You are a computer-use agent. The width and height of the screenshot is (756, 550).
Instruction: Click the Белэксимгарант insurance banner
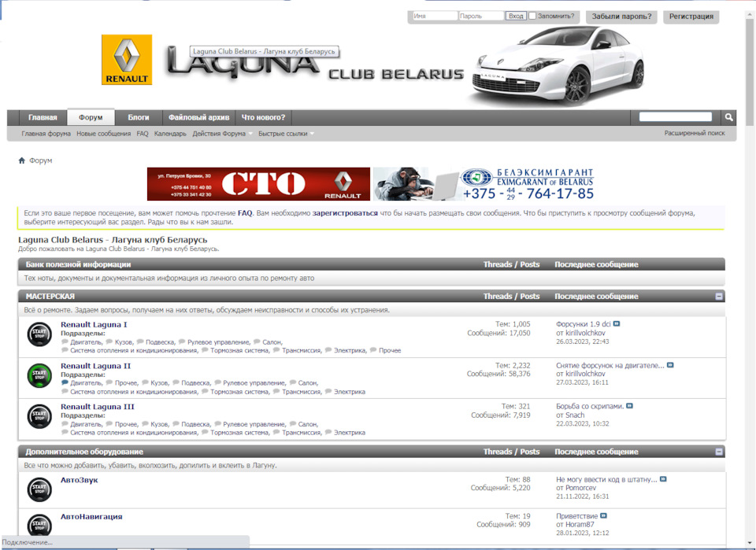pos(484,183)
